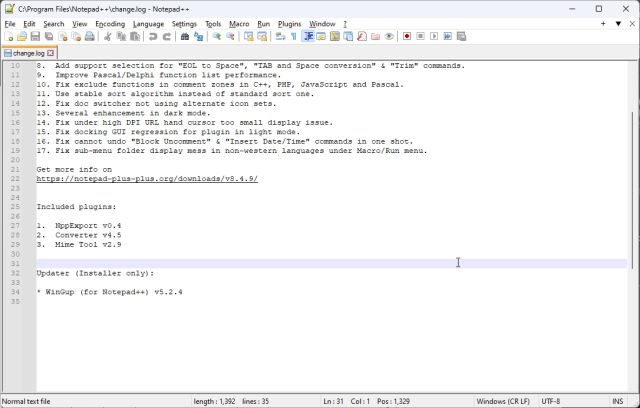Toggle synchronized horizontal scrolling
The width and height of the screenshot is (640, 408).
(x=262, y=37)
